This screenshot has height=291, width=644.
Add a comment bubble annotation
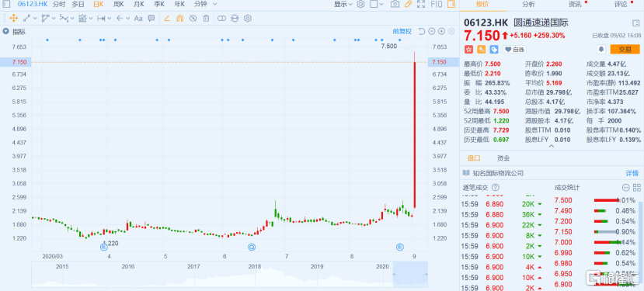point(151,18)
